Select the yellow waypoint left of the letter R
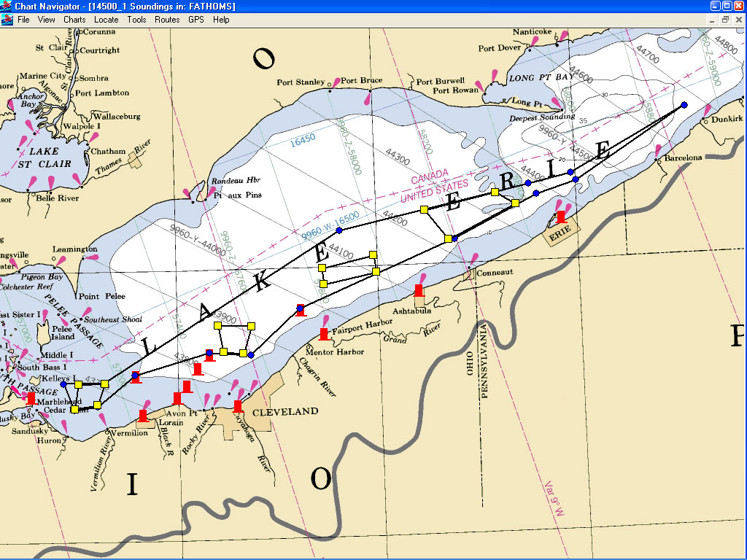 495,192
